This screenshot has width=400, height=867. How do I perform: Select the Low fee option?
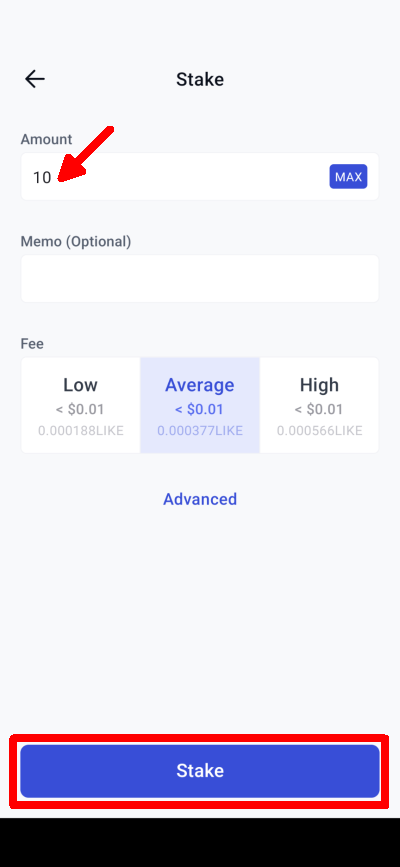(81, 405)
